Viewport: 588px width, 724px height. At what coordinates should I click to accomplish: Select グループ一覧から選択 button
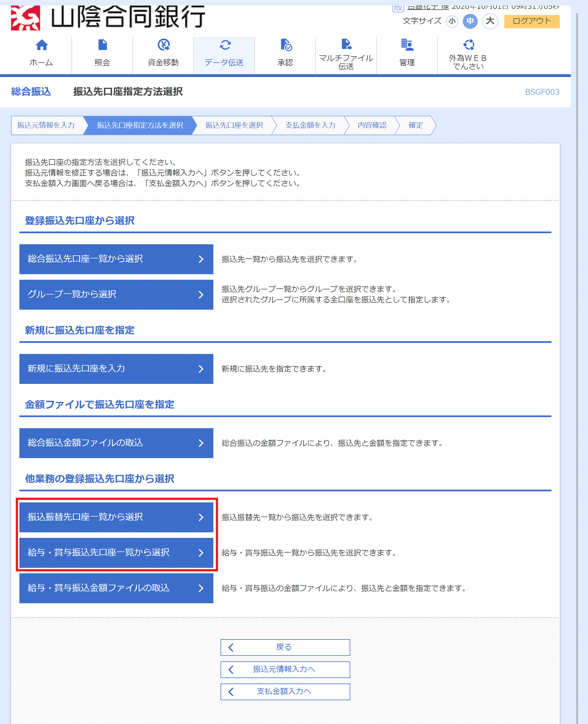pyautogui.click(x=116, y=294)
